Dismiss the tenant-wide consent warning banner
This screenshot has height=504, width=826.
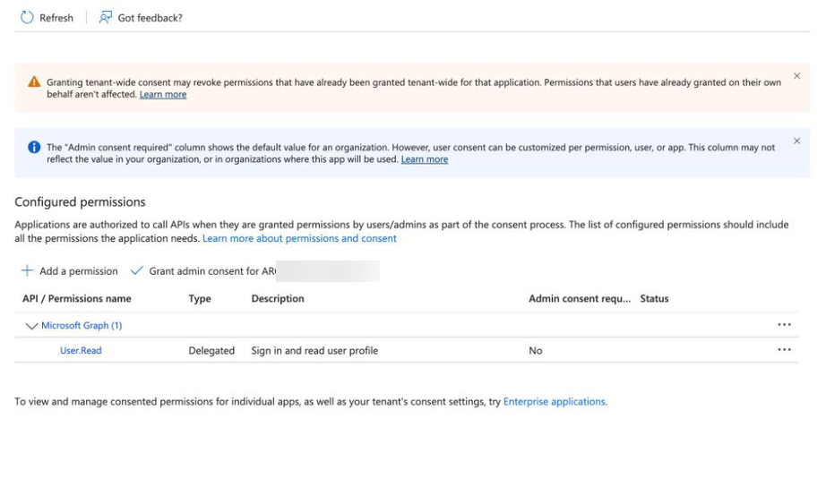[796, 76]
